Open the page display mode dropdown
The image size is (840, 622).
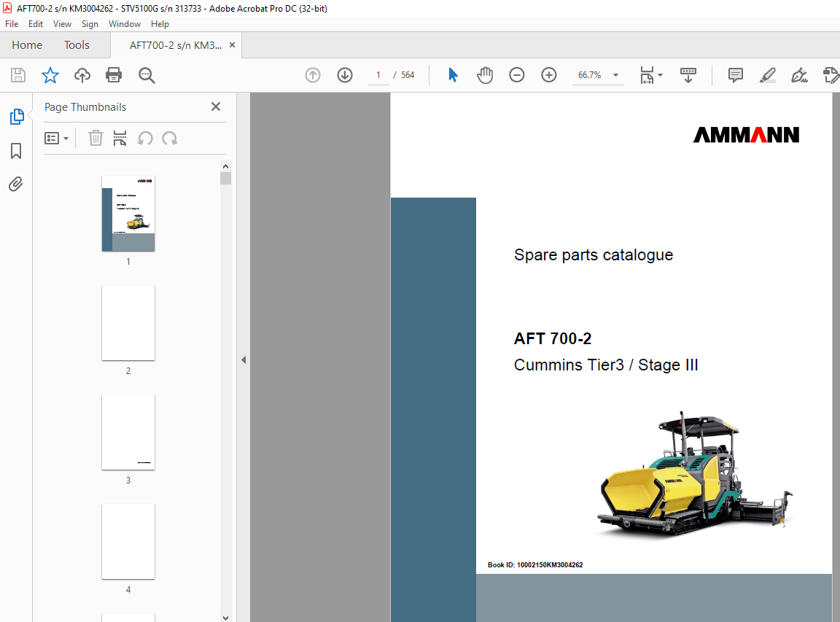(x=650, y=75)
